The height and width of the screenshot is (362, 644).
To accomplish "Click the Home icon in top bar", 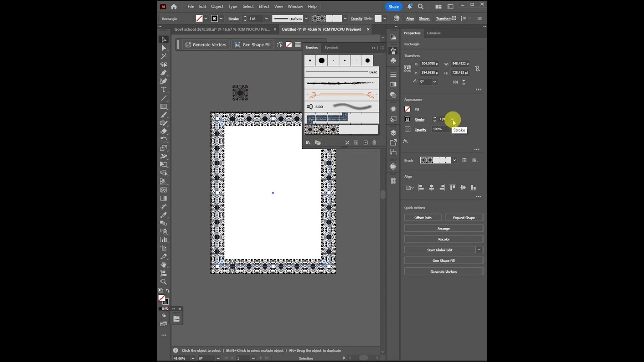I will tap(174, 7).
